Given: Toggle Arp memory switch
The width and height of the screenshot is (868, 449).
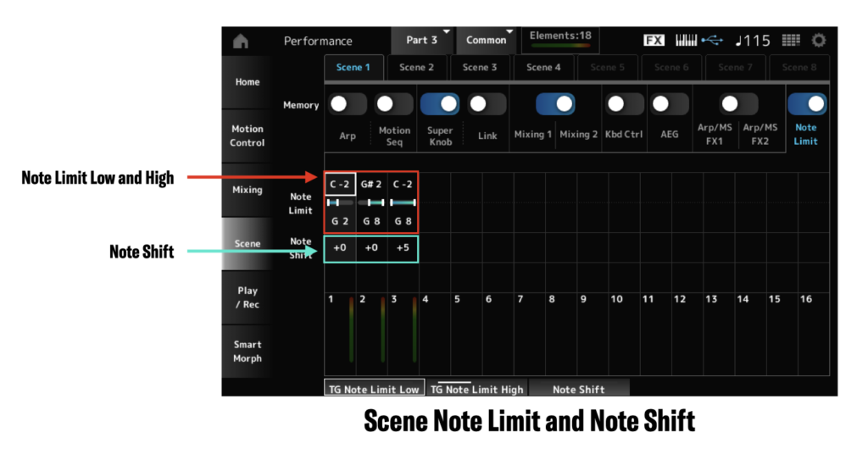Looking at the screenshot, I should pos(347,104).
